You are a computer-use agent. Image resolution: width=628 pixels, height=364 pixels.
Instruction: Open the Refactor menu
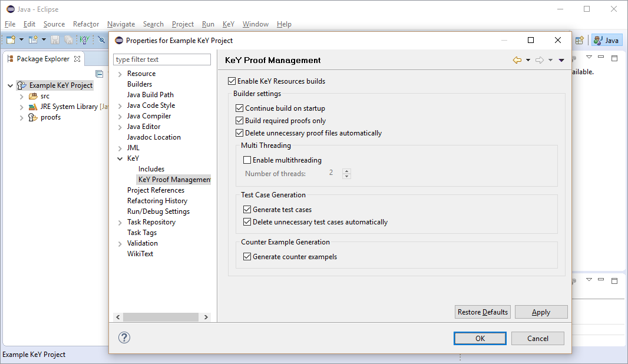pyautogui.click(x=86, y=24)
